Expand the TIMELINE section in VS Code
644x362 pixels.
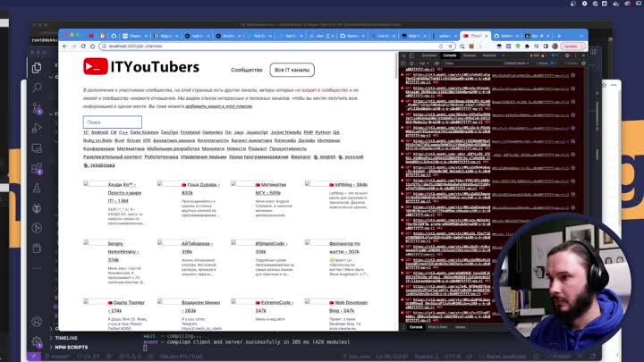point(65,338)
